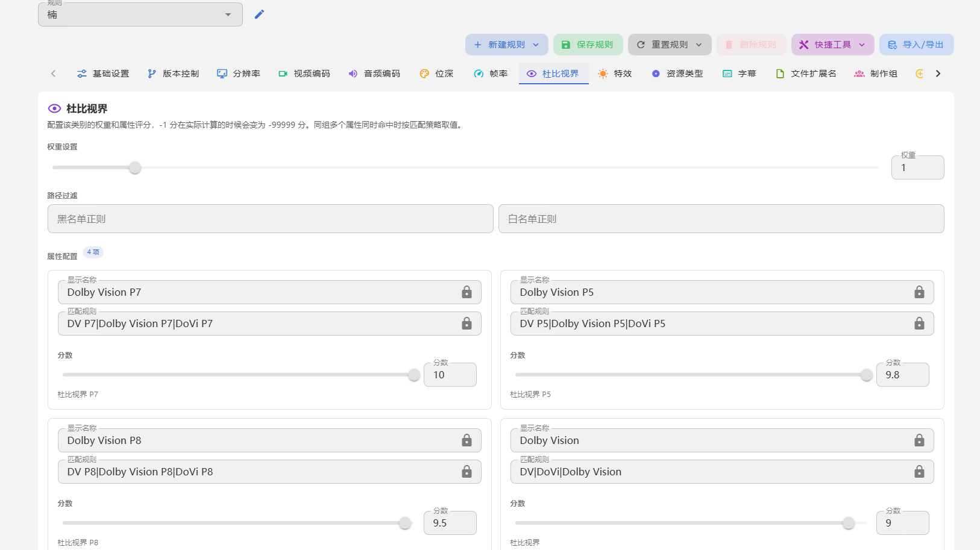This screenshot has width=980, height=550.
Task: Toggle lock on DV P5 match rule field
Action: click(x=919, y=323)
